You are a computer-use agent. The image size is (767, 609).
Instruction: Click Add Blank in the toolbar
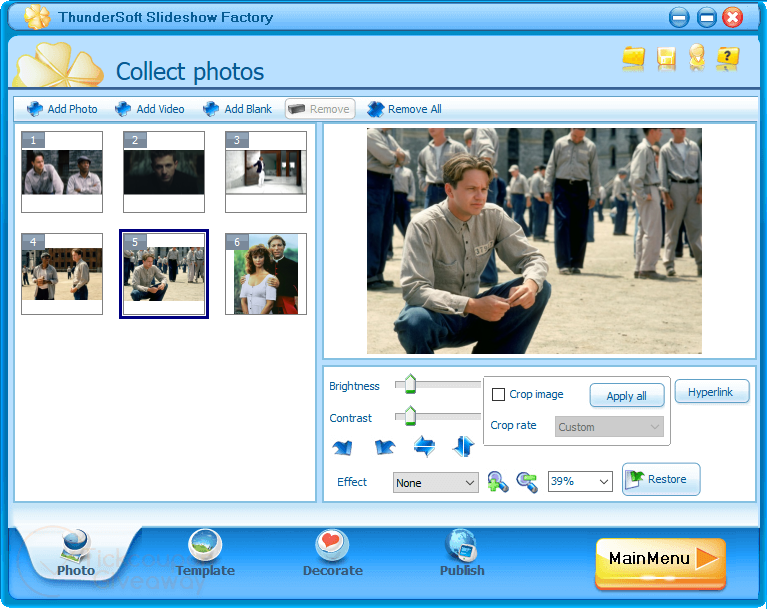[x=237, y=109]
